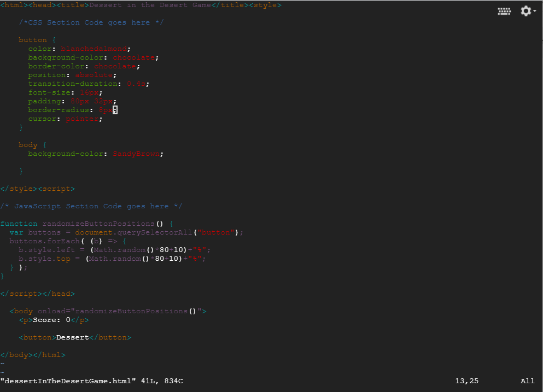Click the cursor 'pointer' value
The image size is (543, 392).
[x=82, y=119]
